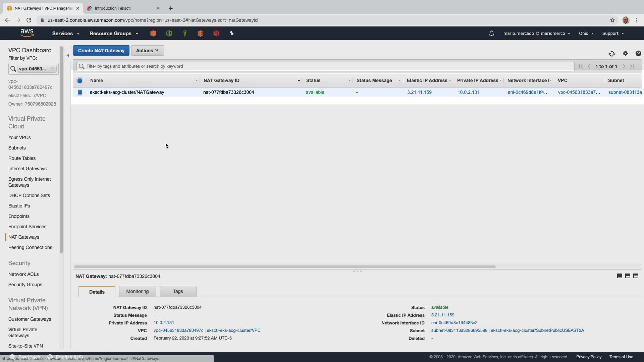Click the refresh icon above the table
The width and height of the screenshot is (644, 362).
611,54
